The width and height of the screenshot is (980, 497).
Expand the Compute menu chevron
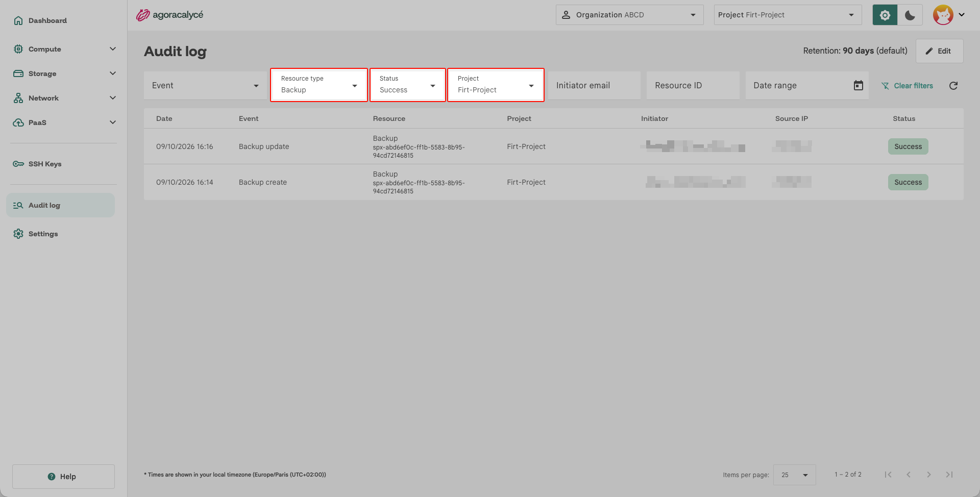[x=113, y=49]
